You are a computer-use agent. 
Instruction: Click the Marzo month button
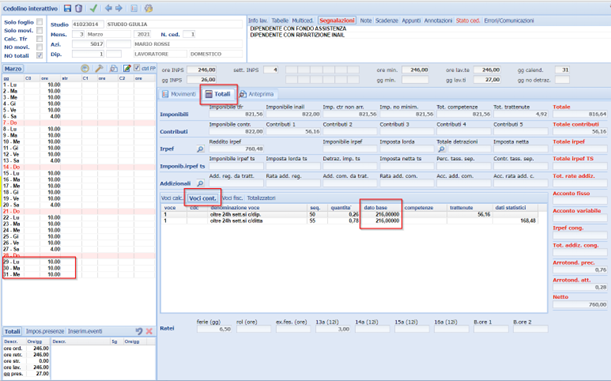tap(13, 69)
